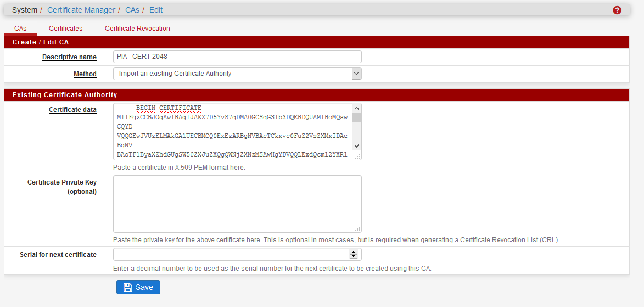This screenshot has height=307, width=644.
Task: Follow the CAs breadcrumb link
Action: coord(132,10)
